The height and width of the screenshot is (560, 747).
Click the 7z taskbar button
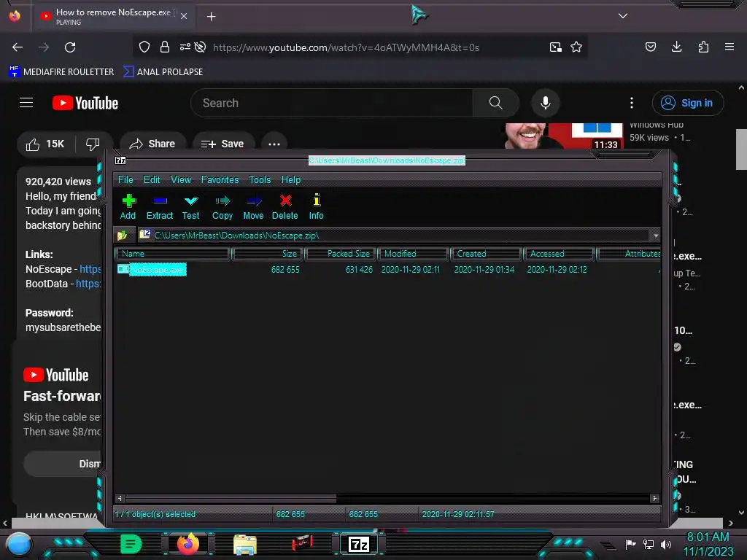(359, 544)
